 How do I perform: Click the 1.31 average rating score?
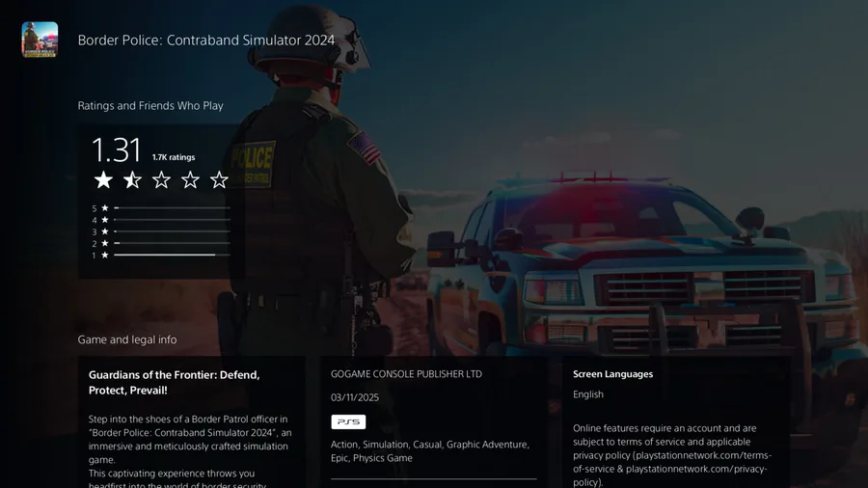pyautogui.click(x=117, y=149)
